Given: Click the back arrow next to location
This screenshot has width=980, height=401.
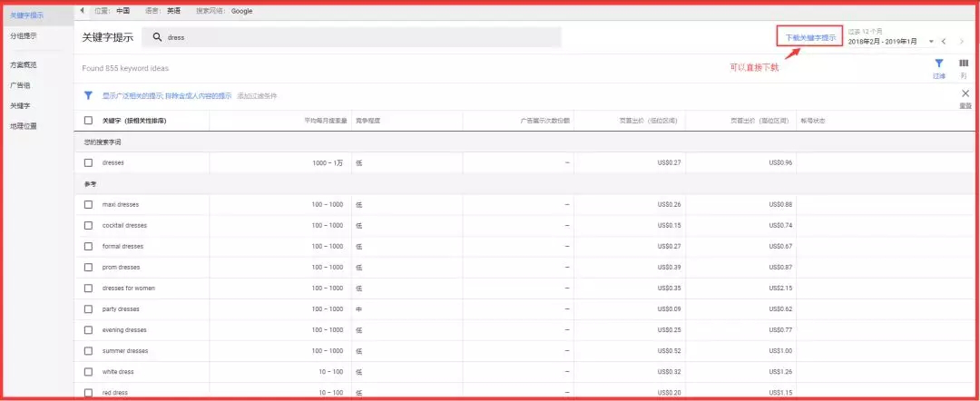Looking at the screenshot, I should point(83,11).
